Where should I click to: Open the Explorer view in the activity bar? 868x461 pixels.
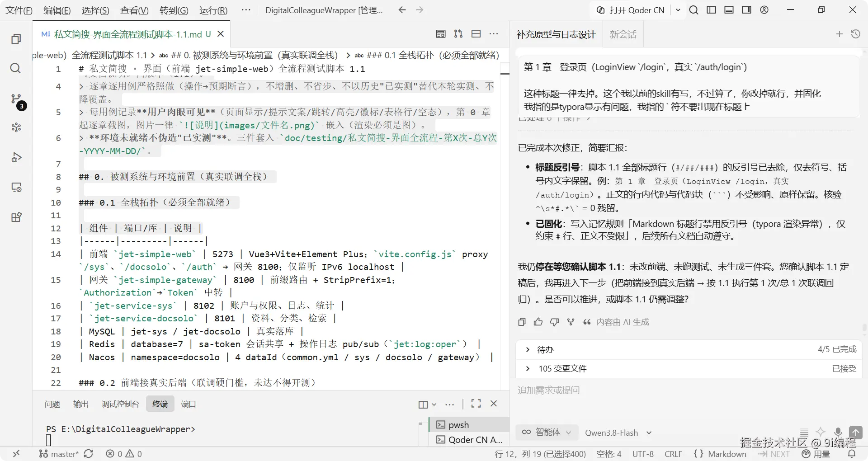point(16,39)
